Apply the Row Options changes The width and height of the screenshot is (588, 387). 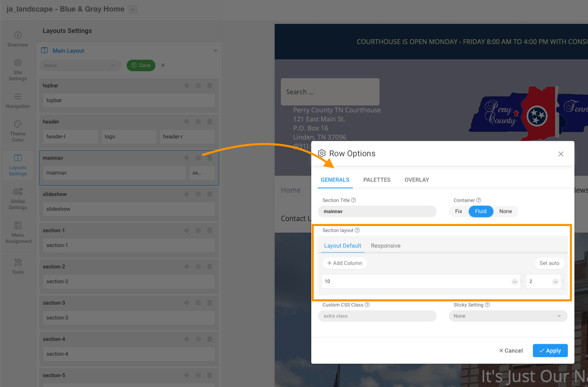point(550,351)
